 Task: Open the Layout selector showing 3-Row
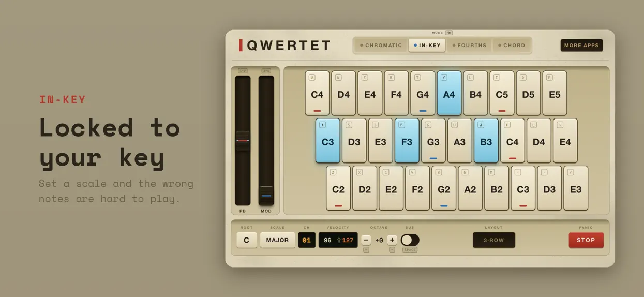(494, 240)
